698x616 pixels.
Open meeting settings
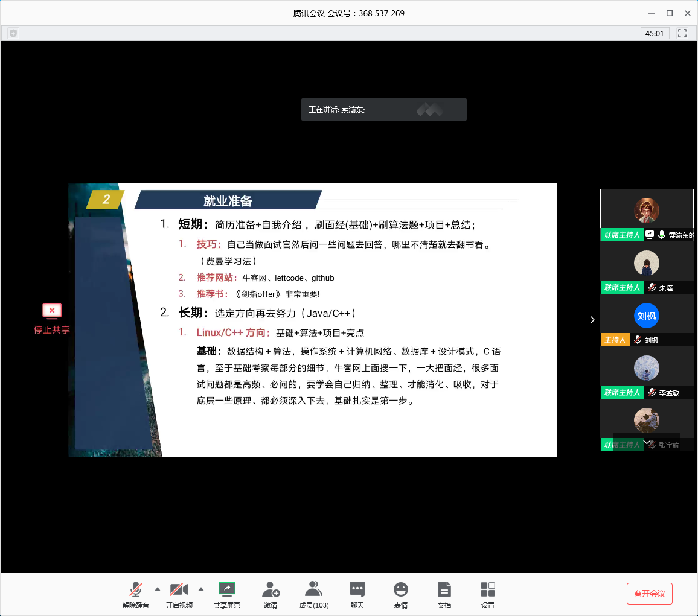[488, 590]
